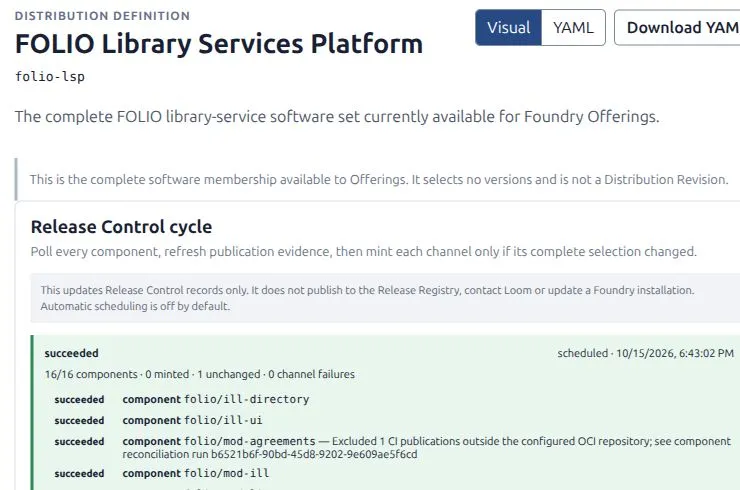Viewport: 740px width, 490px height.
Task: Click the scheduled 10/15/2026, 6:43:02 PM timestamp
Action: (645, 353)
